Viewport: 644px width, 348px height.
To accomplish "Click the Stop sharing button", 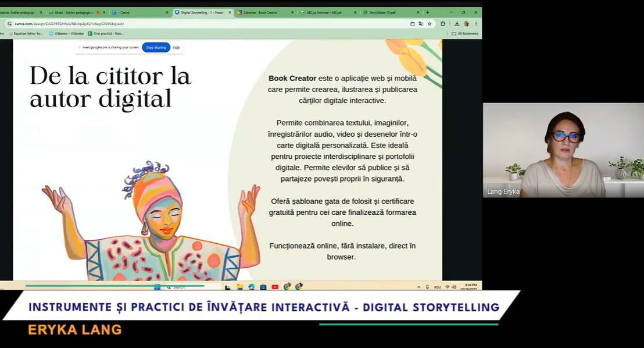I will [156, 47].
